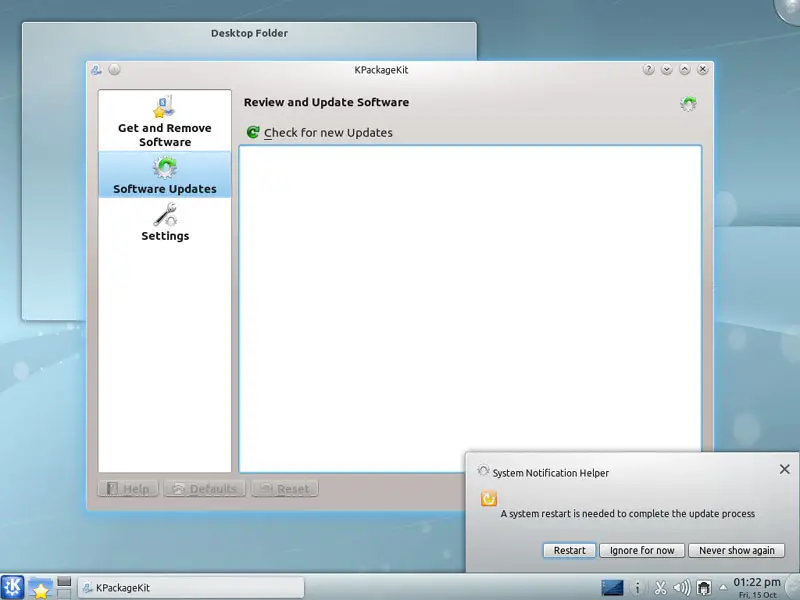The height and width of the screenshot is (600, 800).
Task: Click the info notifications tray icon
Action: 638,588
